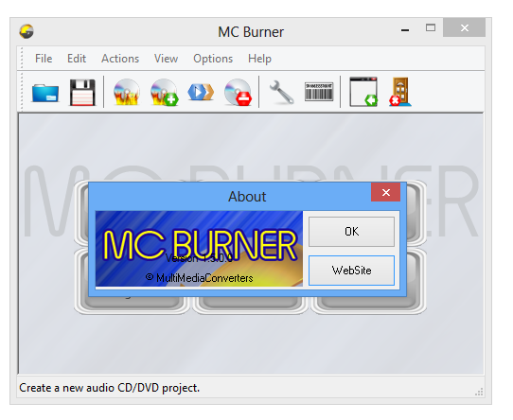Maximize the MC Burner window
Image resolution: width=513 pixels, height=420 pixels.
point(431,27)
